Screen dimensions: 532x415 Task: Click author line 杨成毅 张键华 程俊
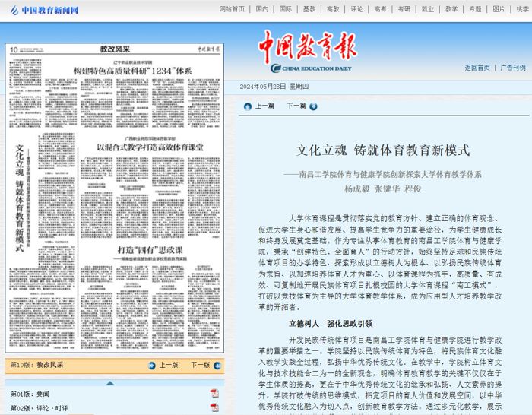click(x=383, y=189)
